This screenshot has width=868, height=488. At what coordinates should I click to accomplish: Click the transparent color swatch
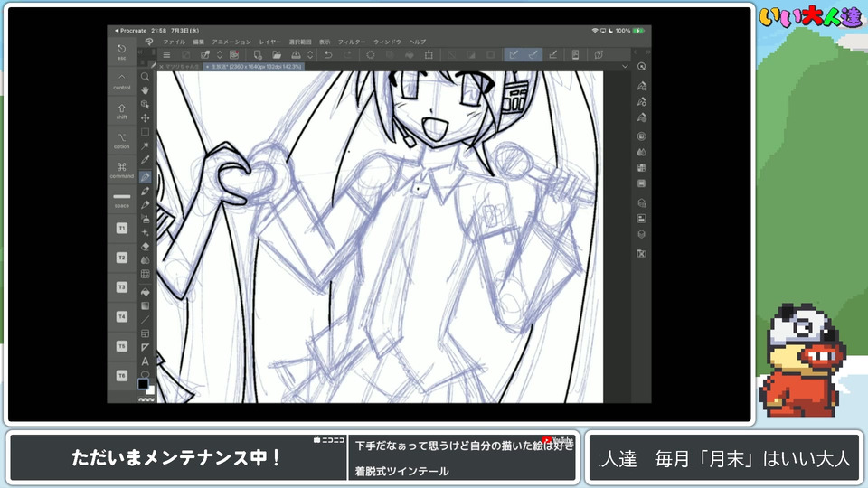146,399
